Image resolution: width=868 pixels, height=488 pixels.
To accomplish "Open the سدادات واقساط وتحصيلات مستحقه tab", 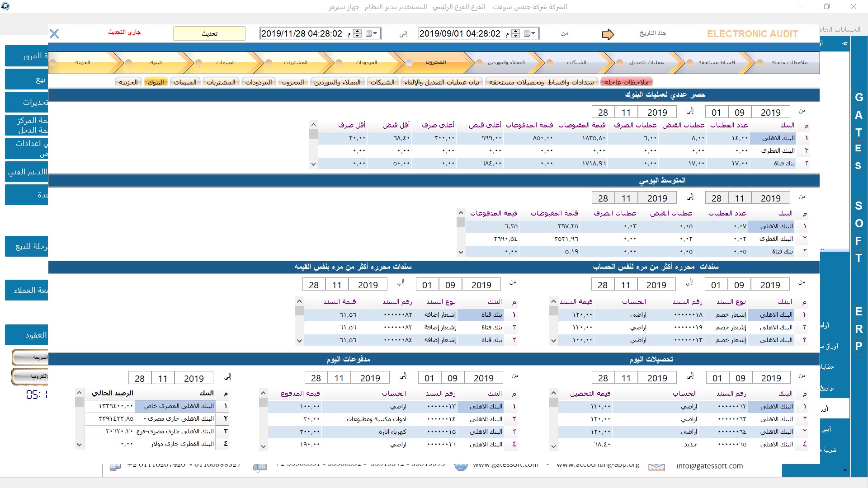I will pyautogui.click(x=542, y=82).
